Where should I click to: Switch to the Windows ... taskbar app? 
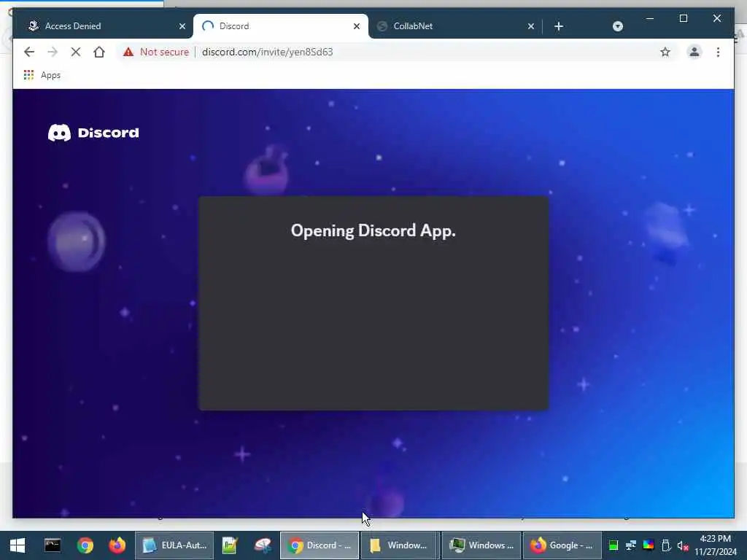pos(481,545)
